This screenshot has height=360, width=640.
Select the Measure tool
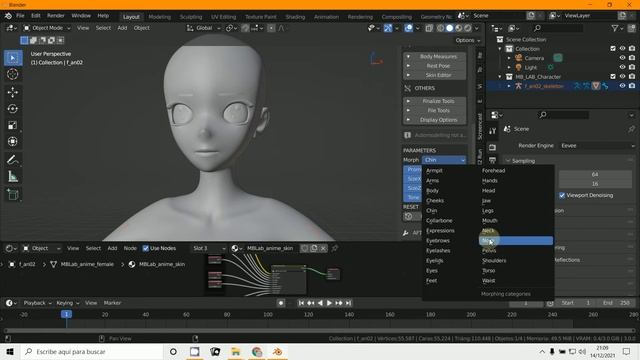13,176
